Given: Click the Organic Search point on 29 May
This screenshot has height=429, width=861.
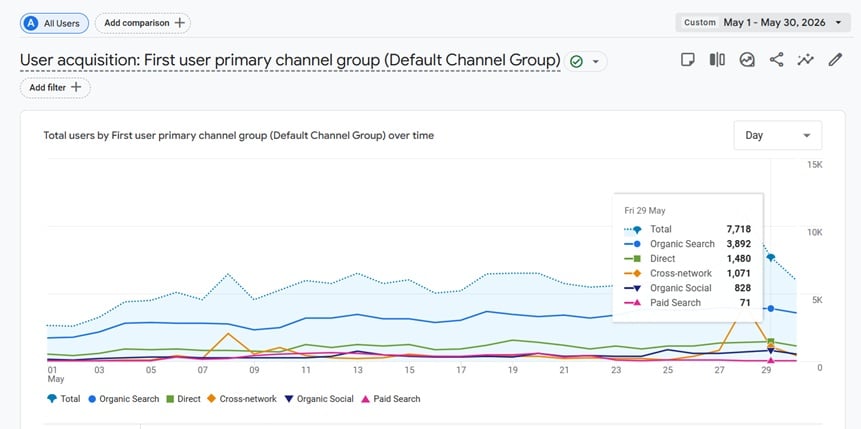Looking at the screenshot, I should point(771,309).
